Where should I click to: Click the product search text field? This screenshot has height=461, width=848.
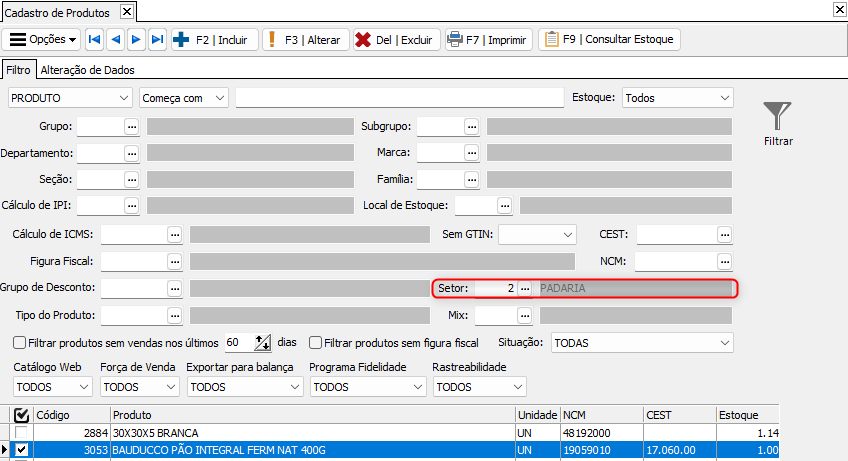tap(400, 98)
